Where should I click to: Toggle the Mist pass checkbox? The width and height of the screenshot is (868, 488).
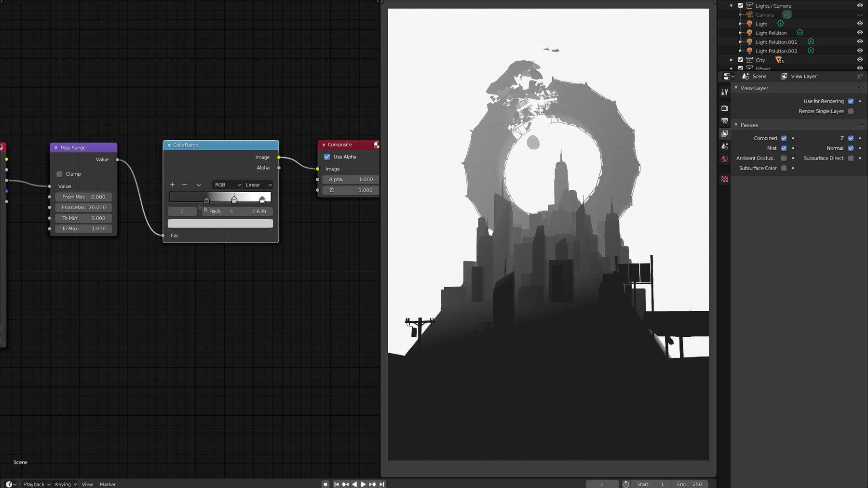click(x=784, y=148)
